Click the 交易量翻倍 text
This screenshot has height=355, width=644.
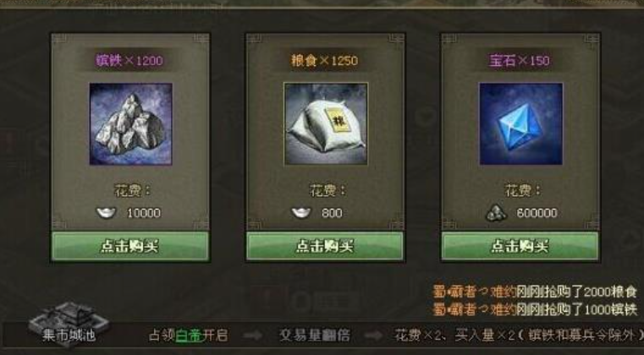click(315, 336)
